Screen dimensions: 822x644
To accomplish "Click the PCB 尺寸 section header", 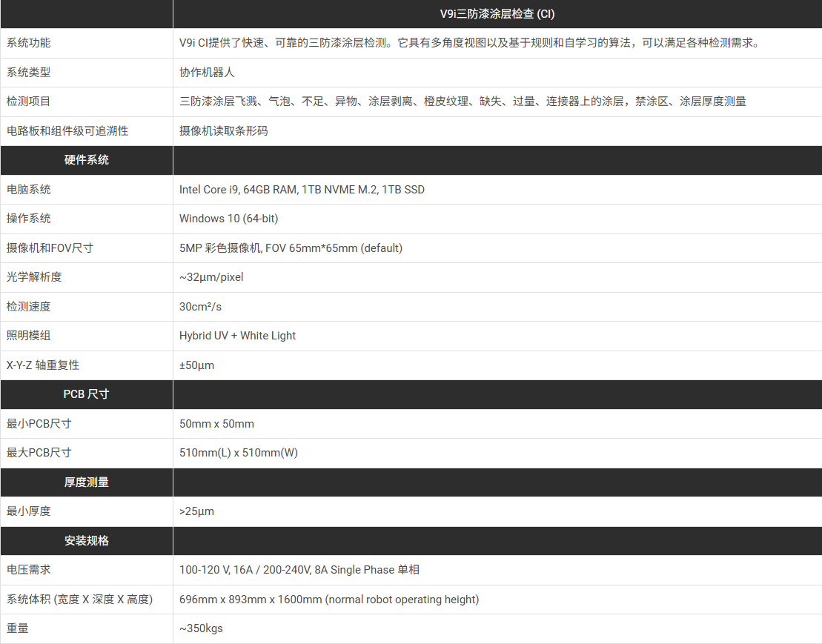I will pos(86,394).
